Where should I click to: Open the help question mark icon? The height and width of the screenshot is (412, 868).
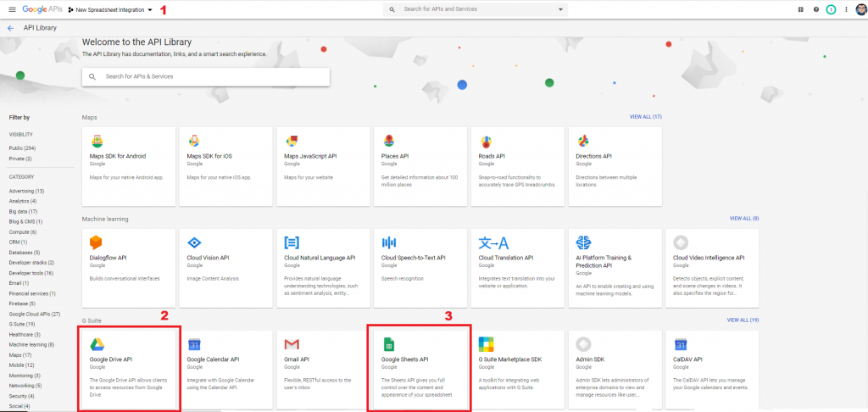point(816,9)
